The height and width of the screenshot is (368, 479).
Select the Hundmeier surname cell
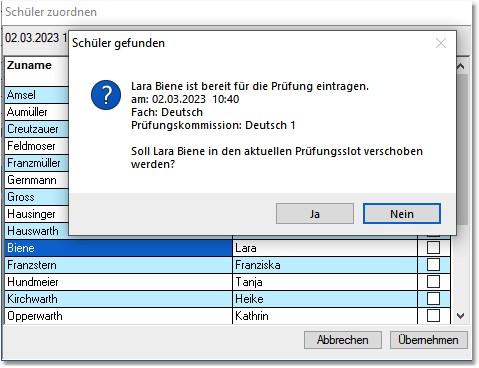[x=119, y=282]
